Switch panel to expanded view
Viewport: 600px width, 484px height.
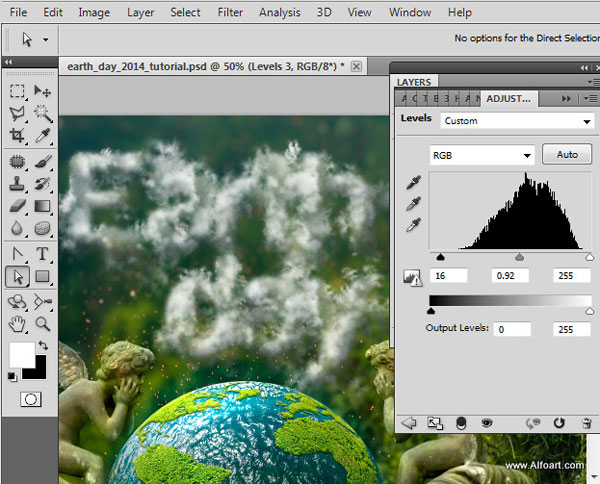[x=435, y=423]
